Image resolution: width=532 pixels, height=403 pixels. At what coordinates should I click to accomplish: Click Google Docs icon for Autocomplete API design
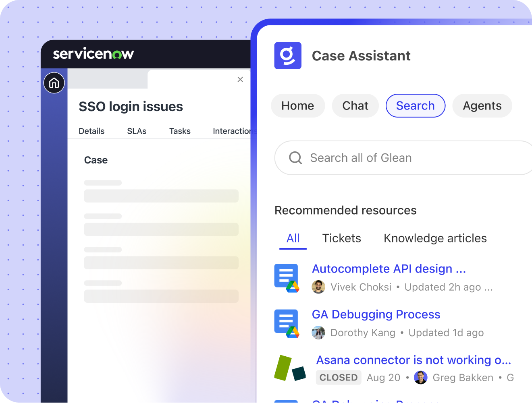pyautogui.click(x=287, y=278)
